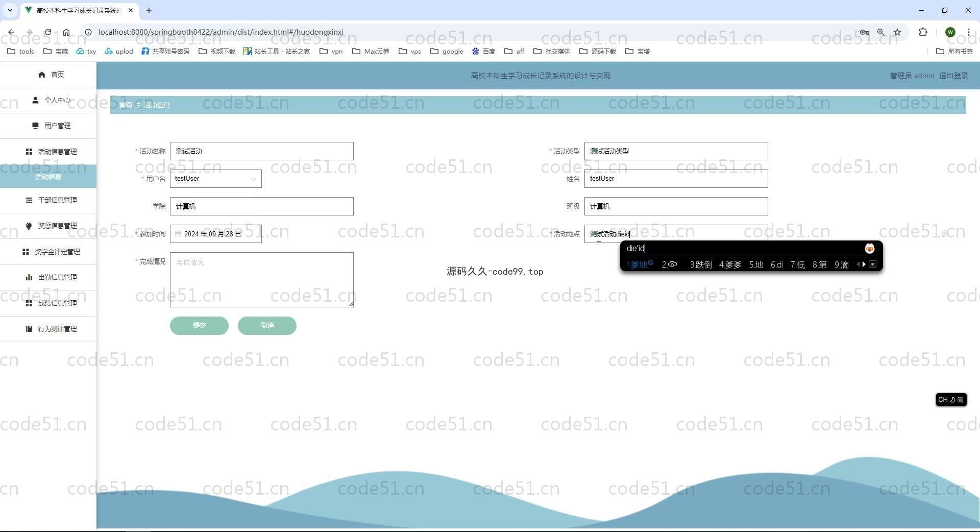Screen dimensions: 980x532
Task: Open the 源码下载 bookmark folder
Action: (x=598, y=51)
